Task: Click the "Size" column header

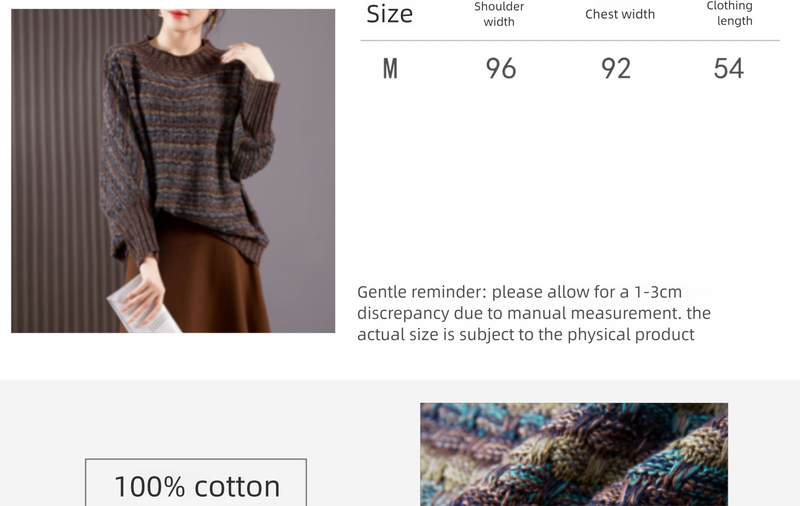Action: pos(389,14)
